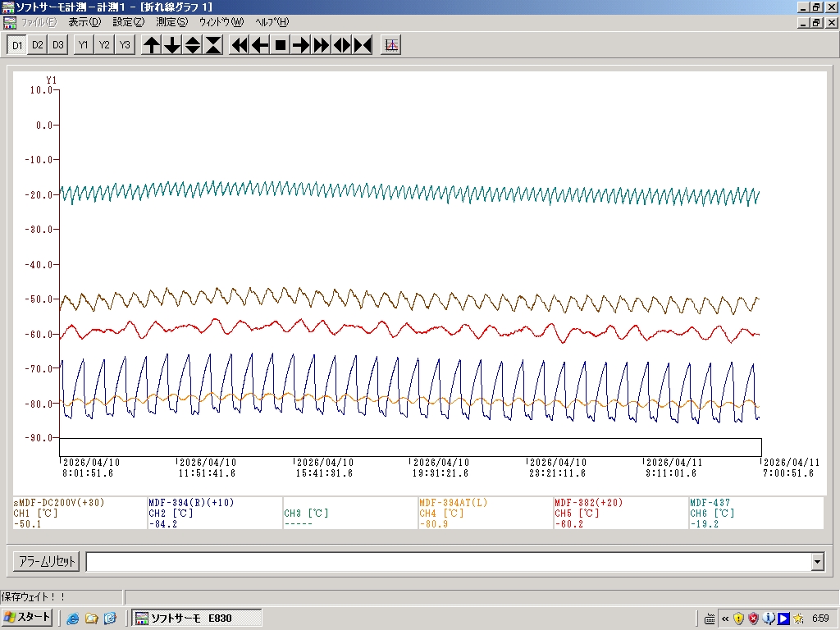Jump back with the double-left arrow
The width and height of the screenshot is (840, 630).
240,45
